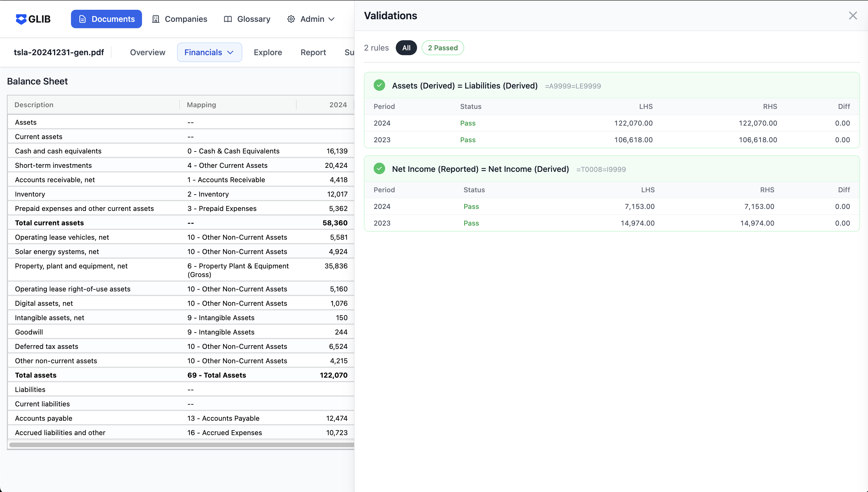
Task: Switch to the Overview tab
Action: tap(148, 52)
